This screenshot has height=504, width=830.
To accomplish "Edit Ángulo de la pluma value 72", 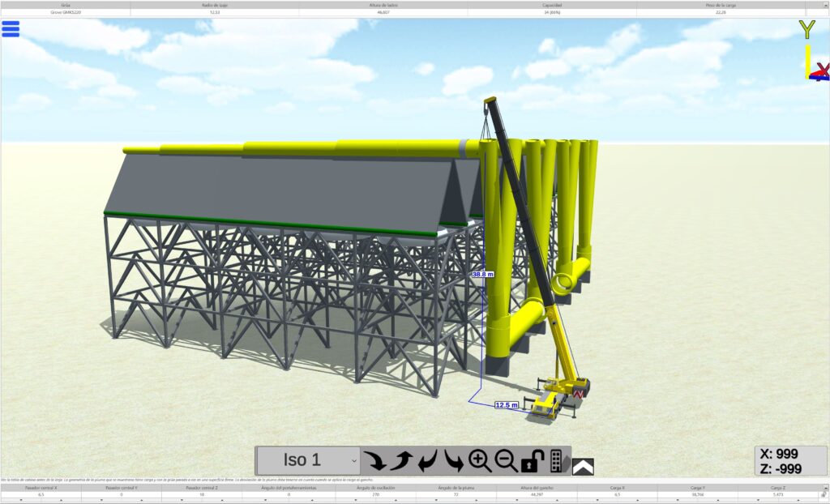I will coord(456,494).
